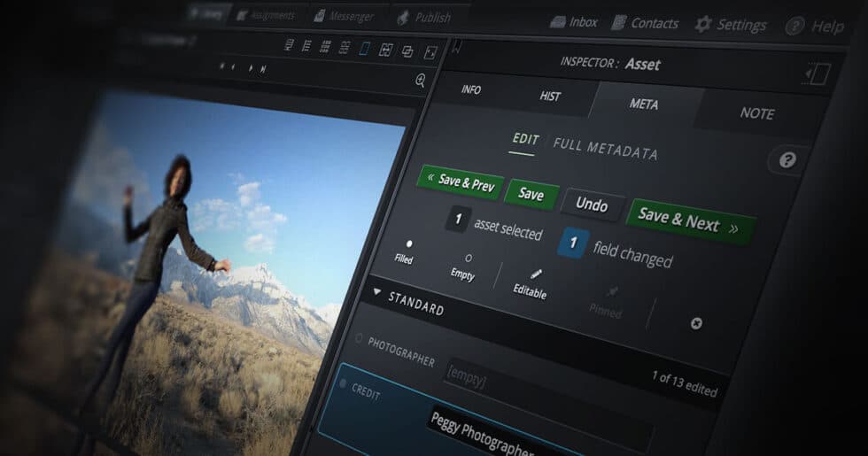The height and width of the screenshot is (456, 868).
Task: Toggle the Pinned fields filter
Action: [607, 303]
